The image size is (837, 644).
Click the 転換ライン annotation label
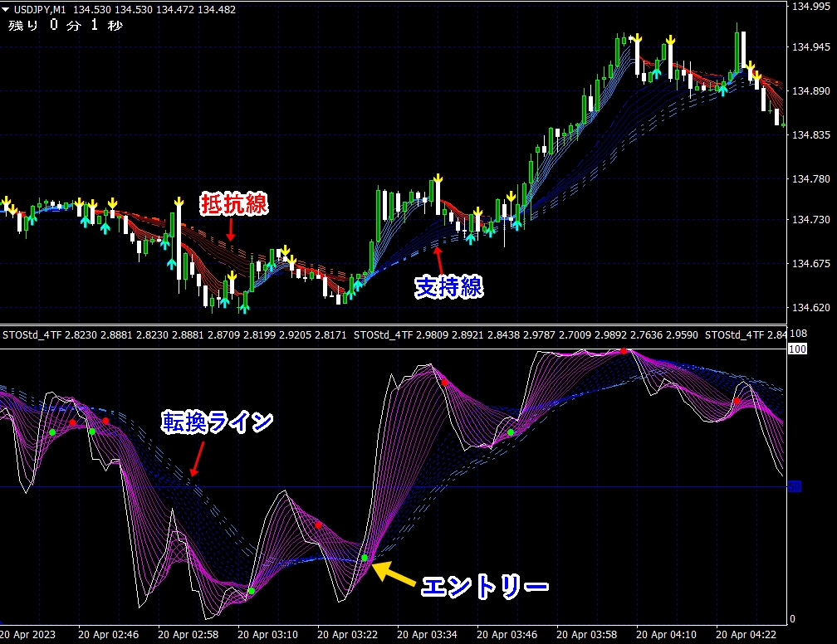(218, 422)
